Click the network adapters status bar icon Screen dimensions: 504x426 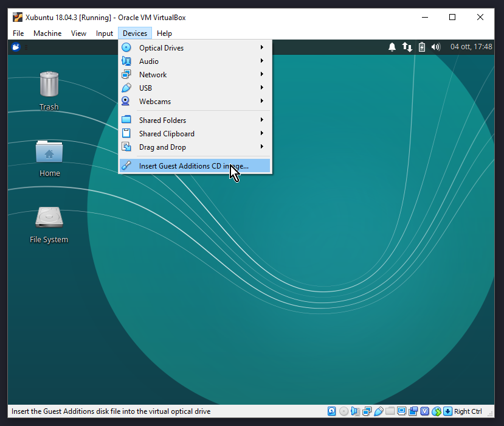point(367,411)
